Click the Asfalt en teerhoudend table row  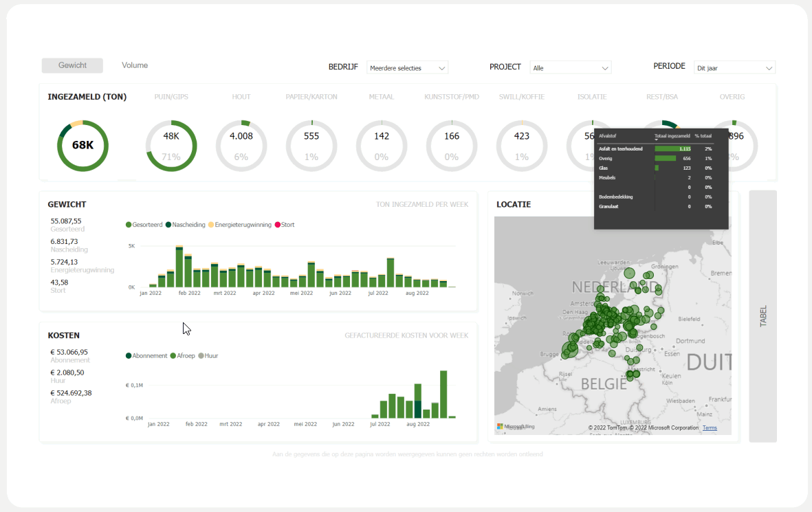[x=622, y=148]
